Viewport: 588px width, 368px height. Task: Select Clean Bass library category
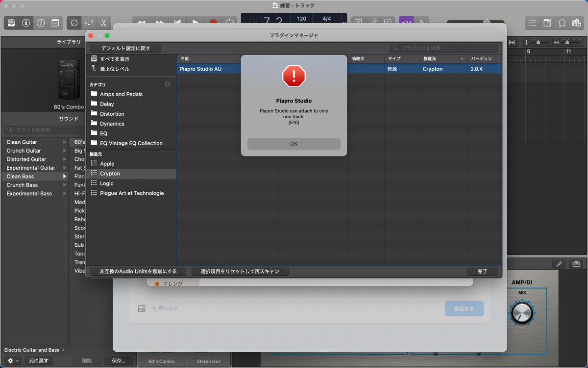(35, 177)
